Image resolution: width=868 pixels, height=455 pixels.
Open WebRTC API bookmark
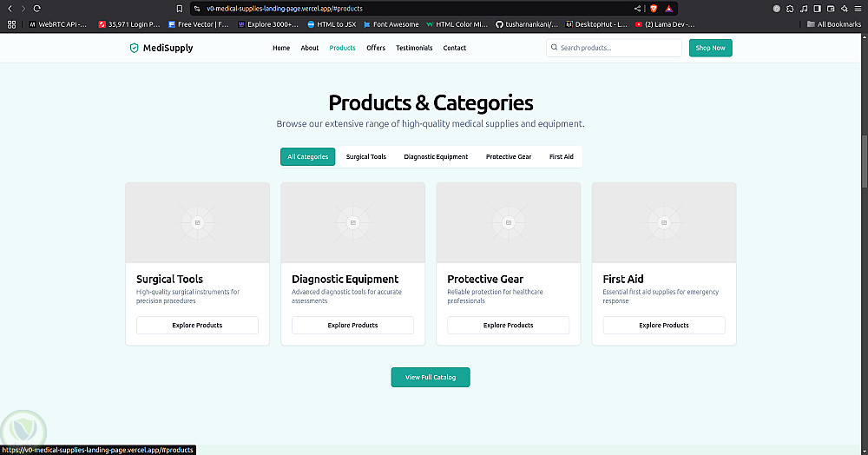(58, 24)
